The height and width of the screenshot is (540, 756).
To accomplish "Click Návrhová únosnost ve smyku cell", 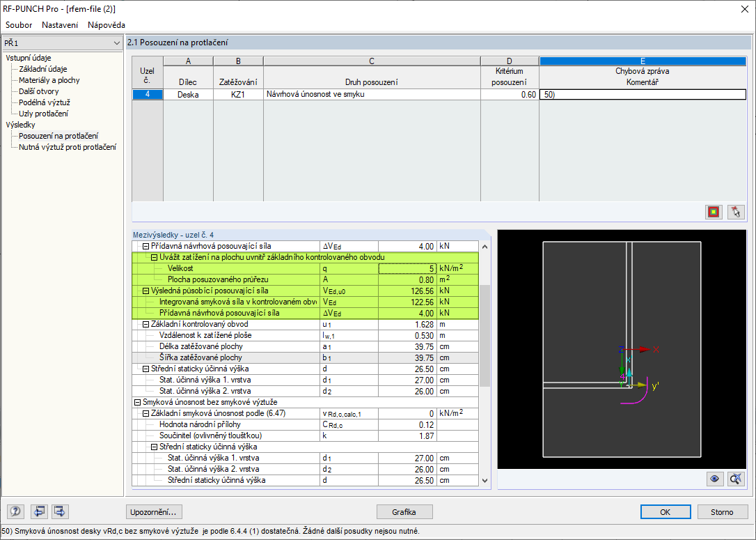I will [372, 95].
